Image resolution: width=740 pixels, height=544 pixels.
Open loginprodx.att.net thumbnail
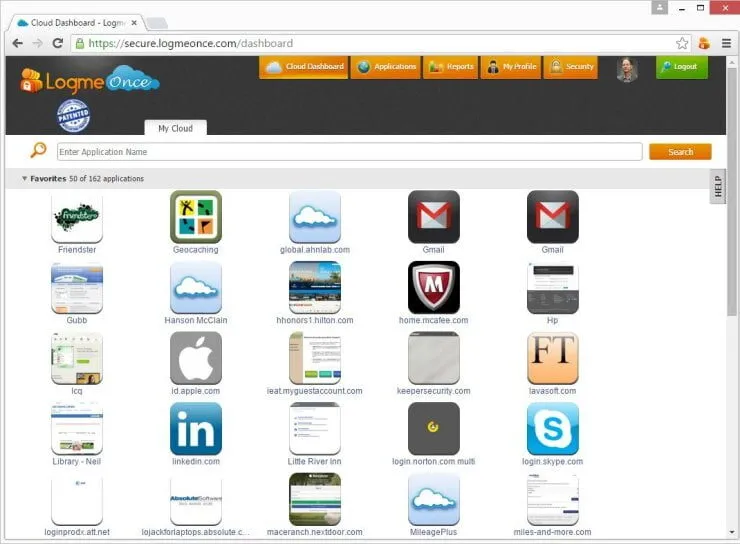point(77,500)
